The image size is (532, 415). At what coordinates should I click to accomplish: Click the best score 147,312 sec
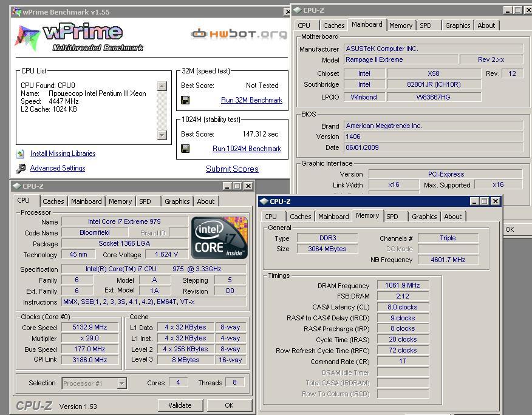pos(261,134)
